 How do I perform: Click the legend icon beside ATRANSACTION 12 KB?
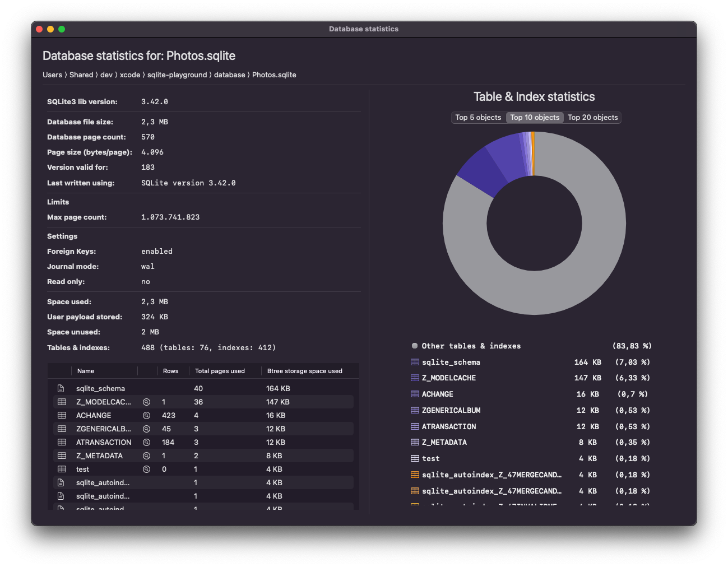click(x=415, y=426)
